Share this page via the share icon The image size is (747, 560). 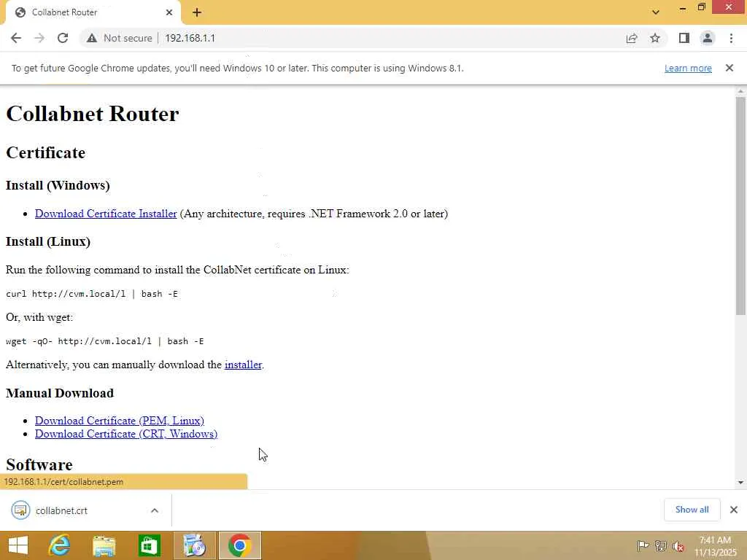[x=632, y=38]
